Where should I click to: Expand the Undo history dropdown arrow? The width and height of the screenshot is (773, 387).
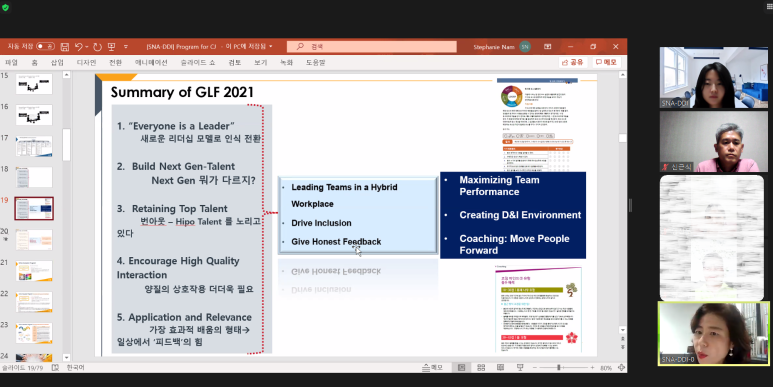[87, 47]
